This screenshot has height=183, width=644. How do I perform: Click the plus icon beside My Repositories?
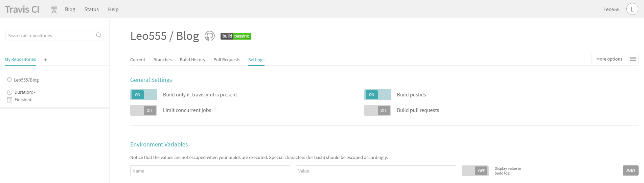click(x=45, y=60)
